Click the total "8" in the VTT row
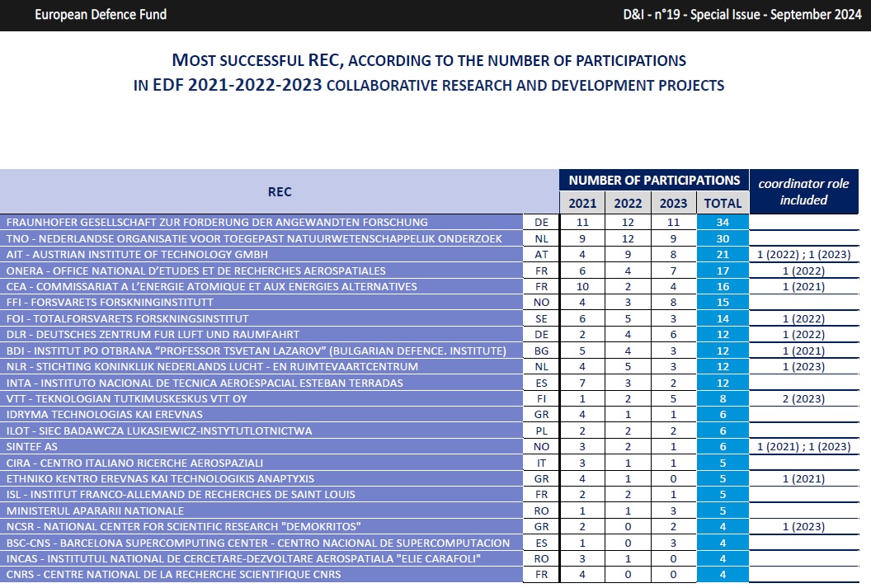The height and width of the screenshot is (588, 871). (x=723, y=398)
